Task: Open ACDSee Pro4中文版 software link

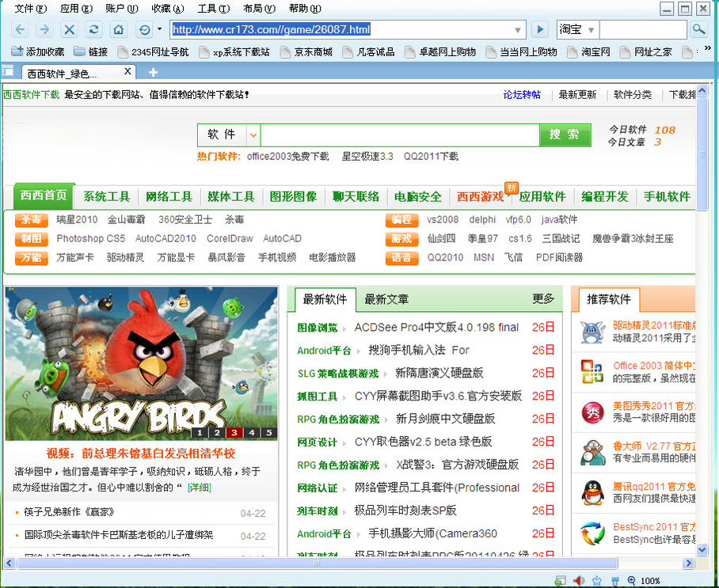Action: pos(436,327)
